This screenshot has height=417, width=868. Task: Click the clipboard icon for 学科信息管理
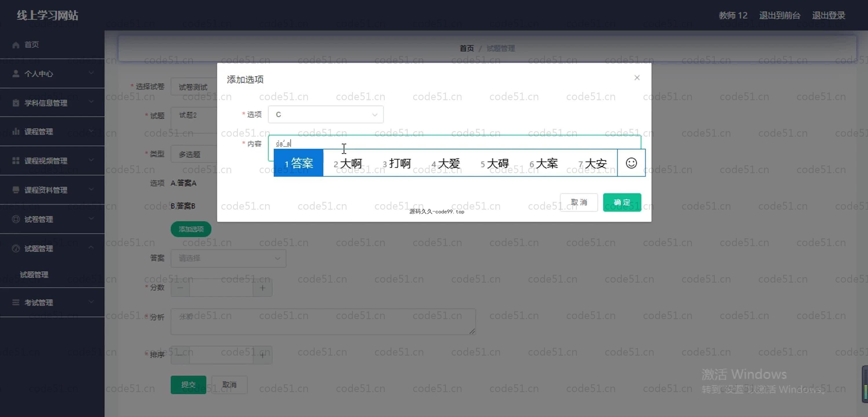16,103
